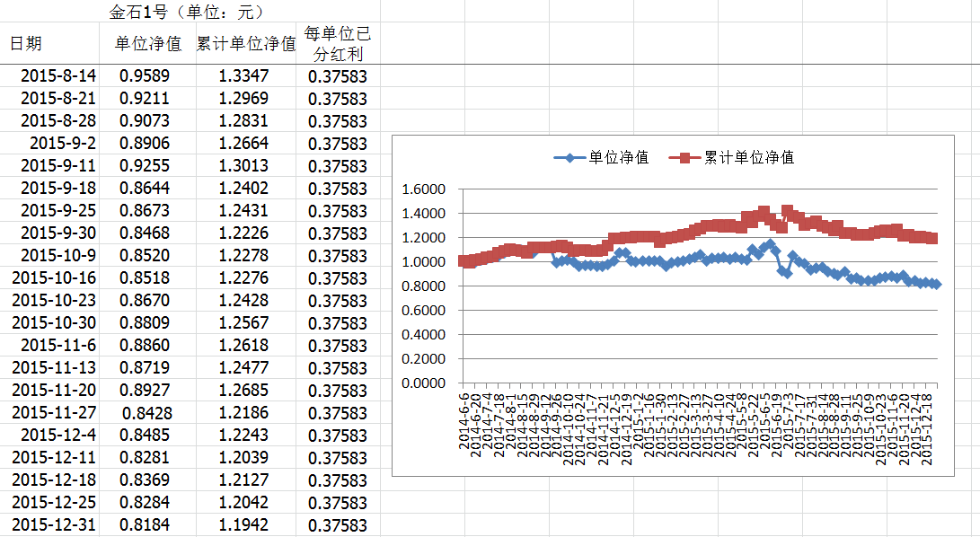Click the blue diamond legend marker
Image resolution: width=980 pixels, height=537 pixels.
(569, 157)
